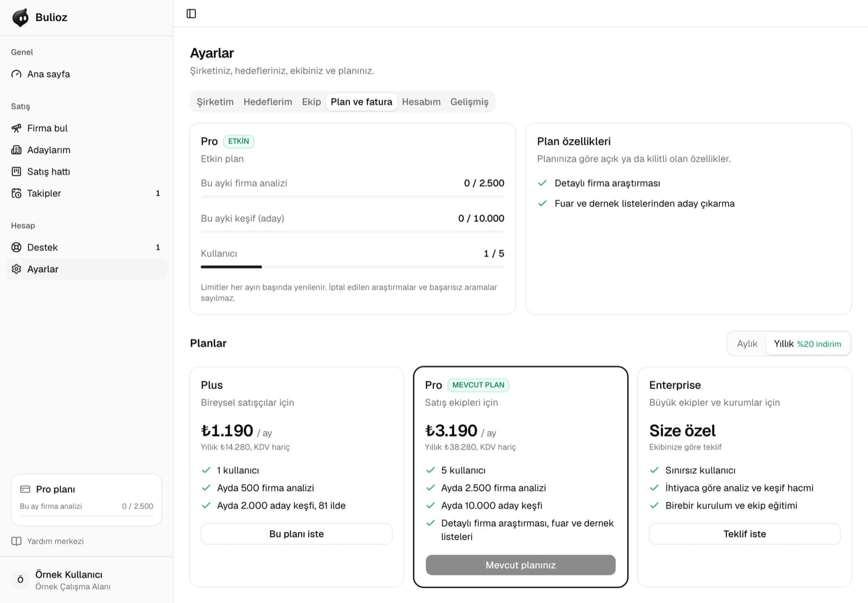Click the Takipler notification count badge
This screenshot has height=603, width=868.
[x=158, y=193]
